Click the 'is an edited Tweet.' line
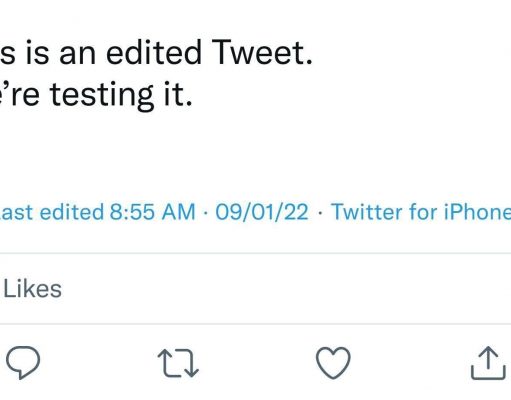 pos(156,52)
